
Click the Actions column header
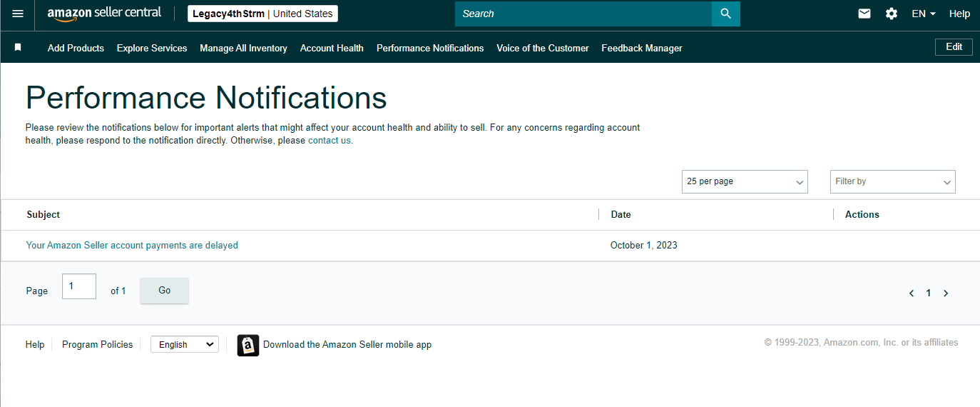point(862,214)
